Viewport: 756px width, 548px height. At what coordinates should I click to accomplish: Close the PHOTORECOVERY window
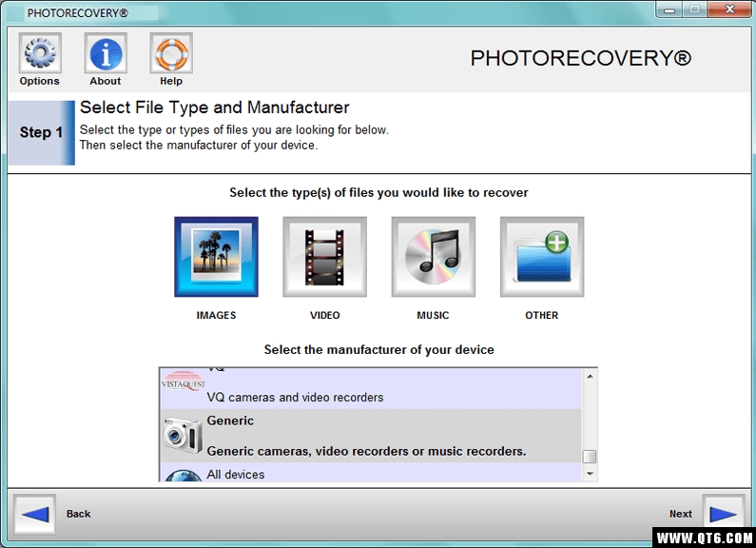point(729,10)
